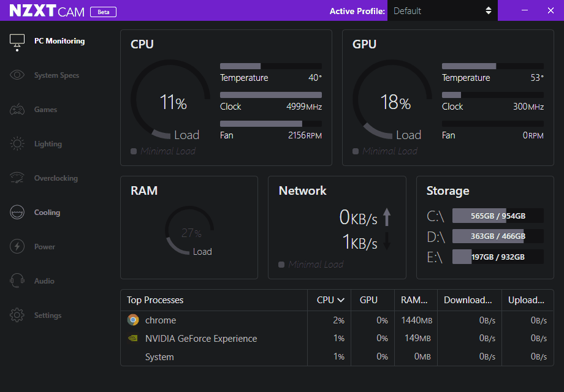Select the Power lightning bolt icon

(x=17, y=247)
